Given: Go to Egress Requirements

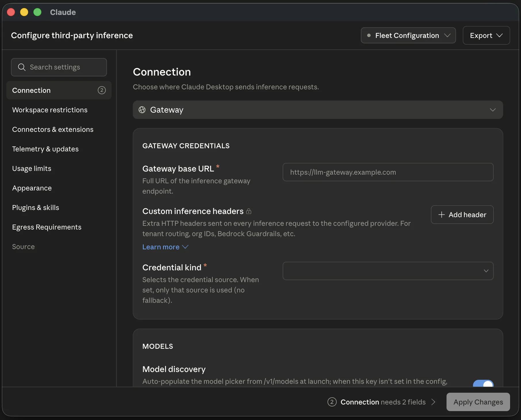Looking at the screenshot, I should click(x=59, y=227).
